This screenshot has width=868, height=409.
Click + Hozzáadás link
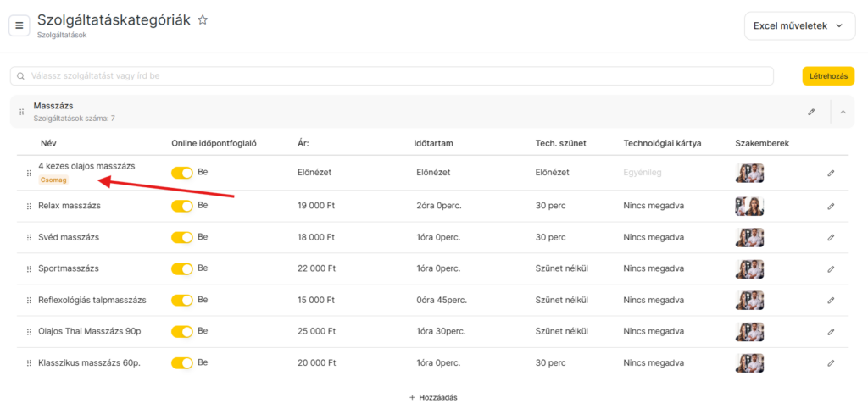(433, 397)
